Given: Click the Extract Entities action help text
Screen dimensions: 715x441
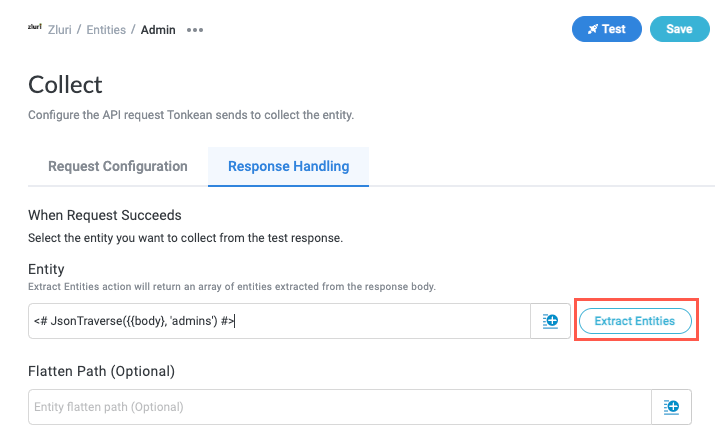Looking at the screenshot, I should (232, 287).
